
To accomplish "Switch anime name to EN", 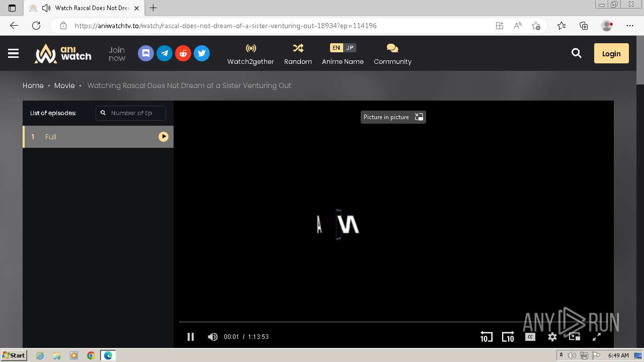I will click(x=336, y=48).
